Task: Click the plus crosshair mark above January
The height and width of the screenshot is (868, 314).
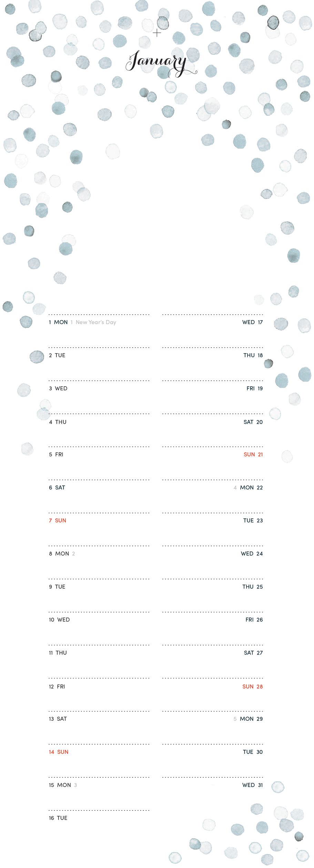Action: [x=157, y=33]
